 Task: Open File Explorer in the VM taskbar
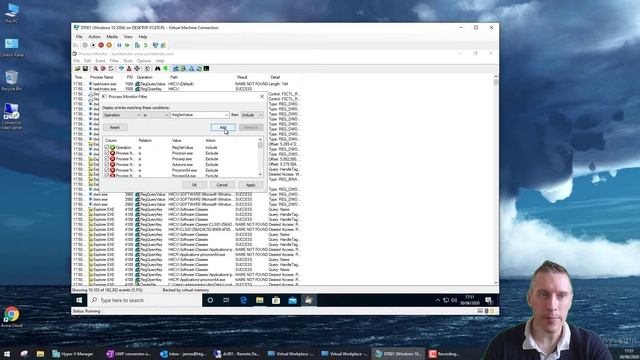tap(260, 300)
